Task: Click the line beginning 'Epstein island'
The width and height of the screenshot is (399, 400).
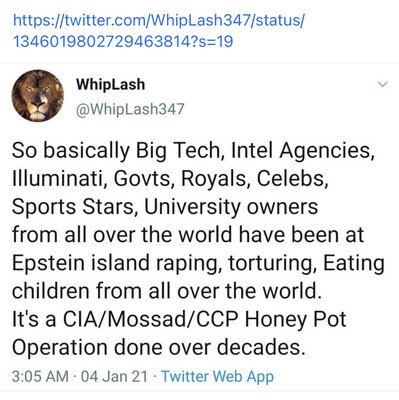Action: point(199,263)
